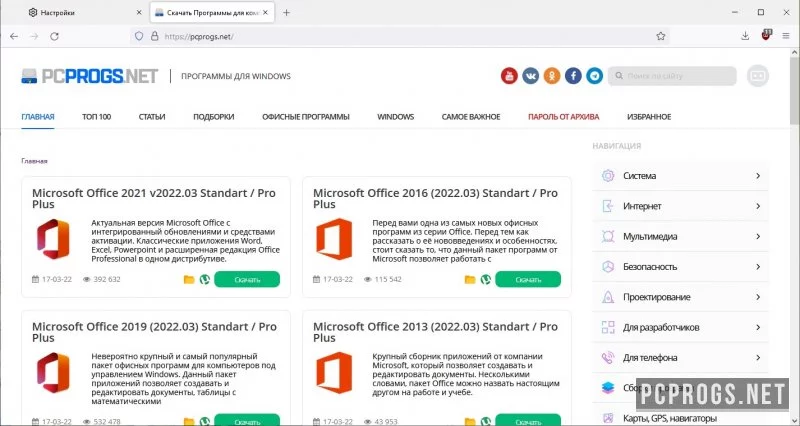Expand the Интернет category chevron
800x426 pixels.
pyautogui.click(x=758, y=206)
